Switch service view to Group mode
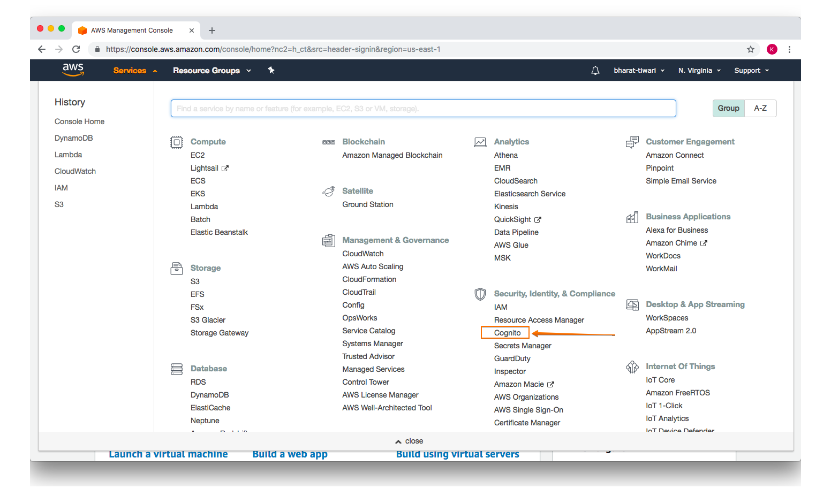The height and width of the screenshot is (504, 831). pyautogui.click(x=728, y=108)
